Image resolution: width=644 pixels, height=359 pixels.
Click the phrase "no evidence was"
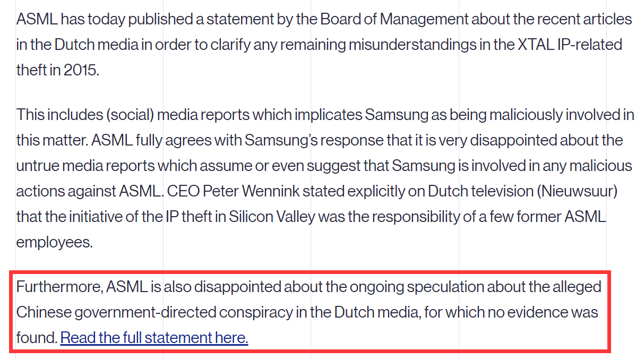pyautogui.click(x=544, y=312)
